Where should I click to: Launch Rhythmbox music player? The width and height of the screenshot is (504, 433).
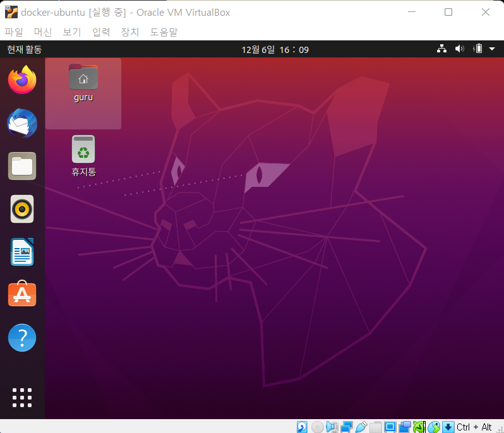coord(22,209)
